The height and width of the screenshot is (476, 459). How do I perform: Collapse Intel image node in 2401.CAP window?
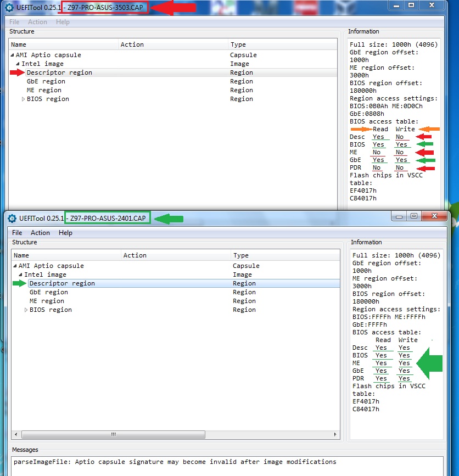click(x=21, y=275)
